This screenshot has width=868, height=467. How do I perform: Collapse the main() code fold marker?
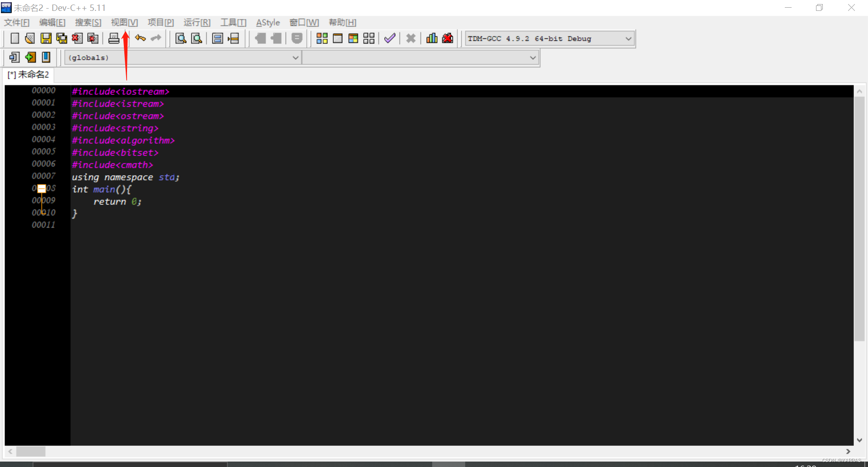[42, 189]
